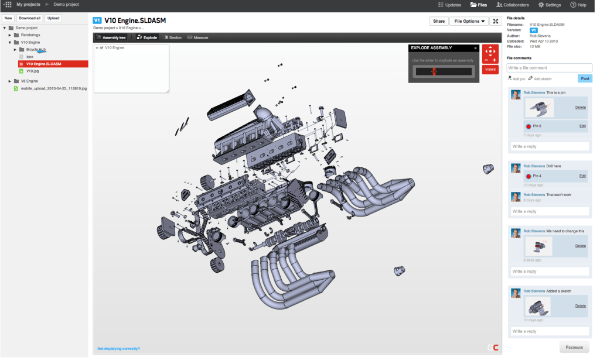Click the explode assembly slider handle

click(x=434, y=71)
